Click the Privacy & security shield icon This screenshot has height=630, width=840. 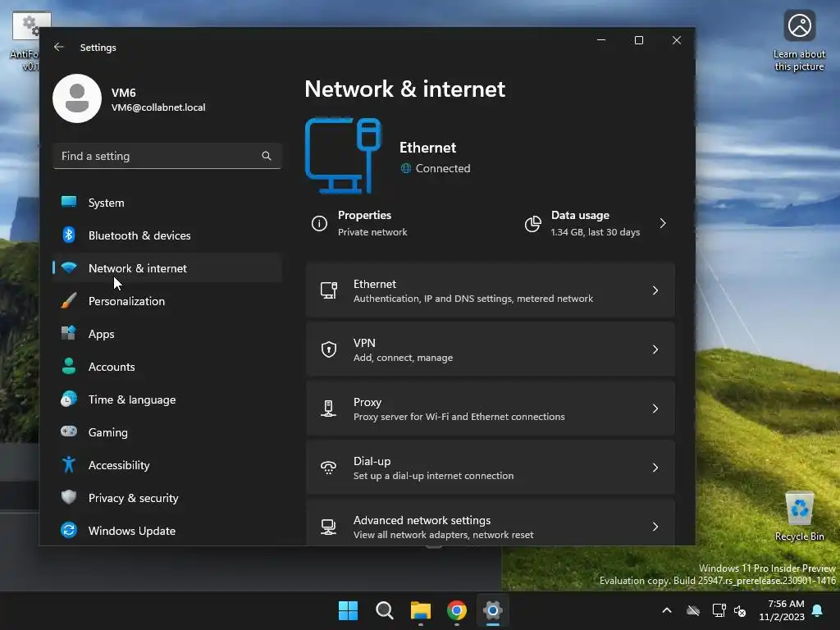tap(69, 497)
